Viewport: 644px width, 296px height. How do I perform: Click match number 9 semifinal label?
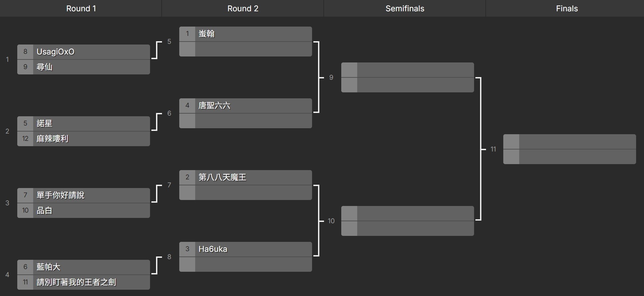(331, 77)
